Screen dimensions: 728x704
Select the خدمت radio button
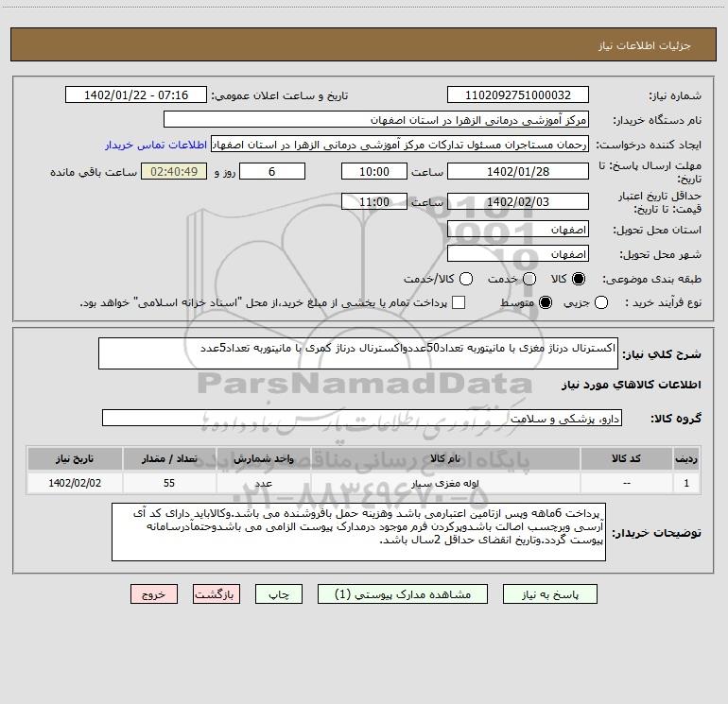coord(529,279)
